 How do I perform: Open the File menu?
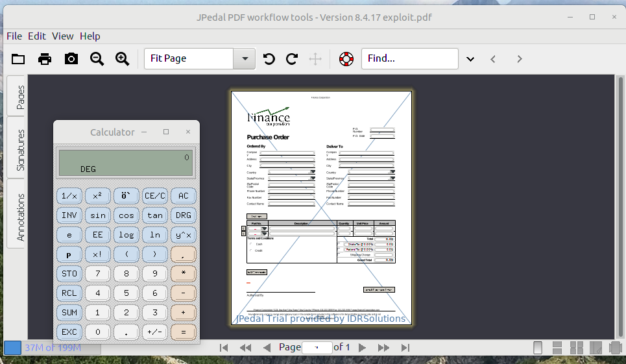point(14,36)
